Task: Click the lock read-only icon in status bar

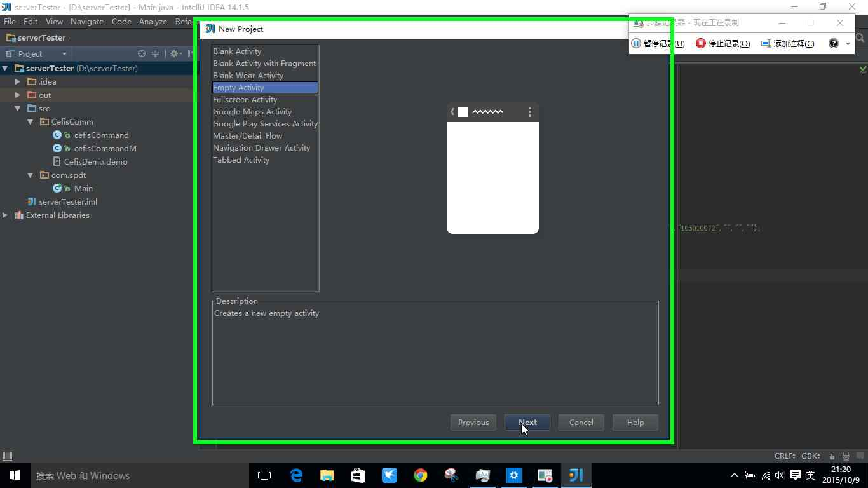Action: click(831, 456)
